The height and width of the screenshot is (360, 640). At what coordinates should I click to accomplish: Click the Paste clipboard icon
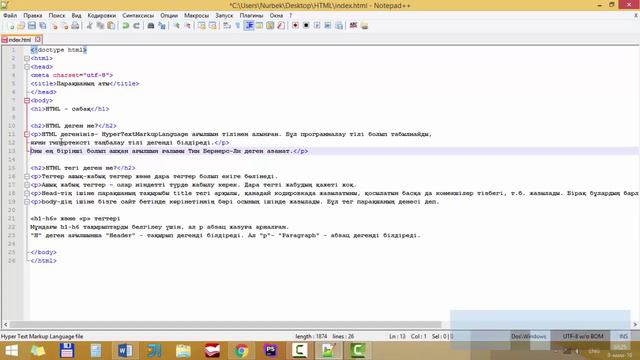click(111, 26)
